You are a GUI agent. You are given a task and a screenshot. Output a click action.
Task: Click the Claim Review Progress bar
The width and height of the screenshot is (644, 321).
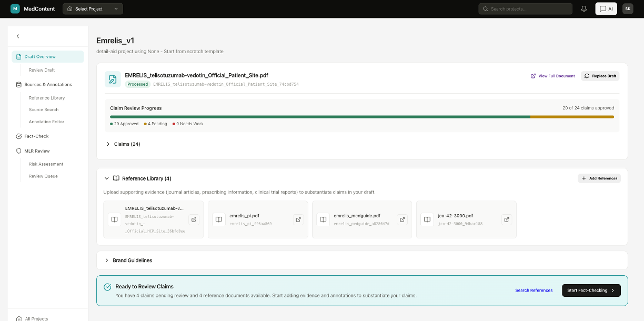361,116
